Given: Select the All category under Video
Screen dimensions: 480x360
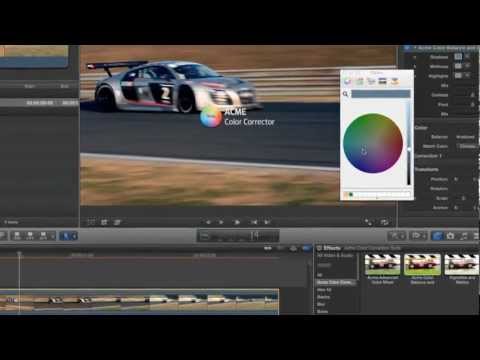Looking at the screenshot, I should pyautogui.click(x=320, y=275).
